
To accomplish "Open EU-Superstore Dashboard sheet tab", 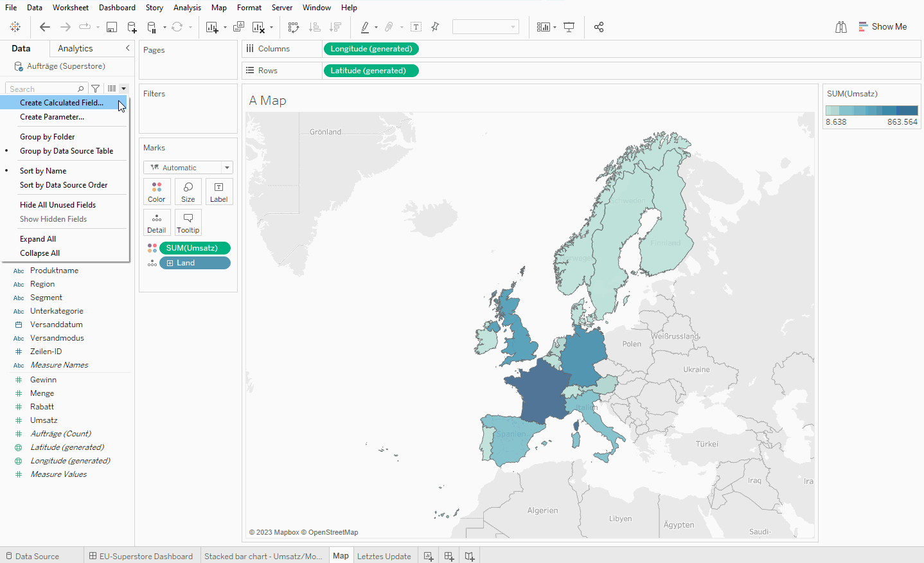I will pos(141,556).
